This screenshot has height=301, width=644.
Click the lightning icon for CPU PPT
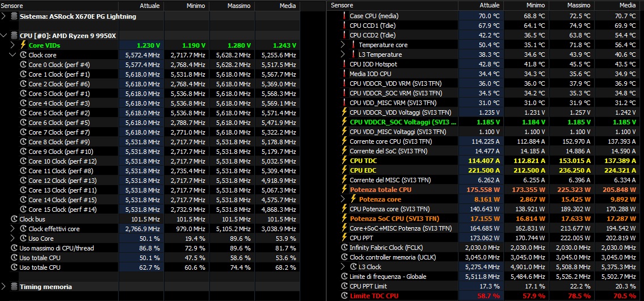tap(344, 237)
